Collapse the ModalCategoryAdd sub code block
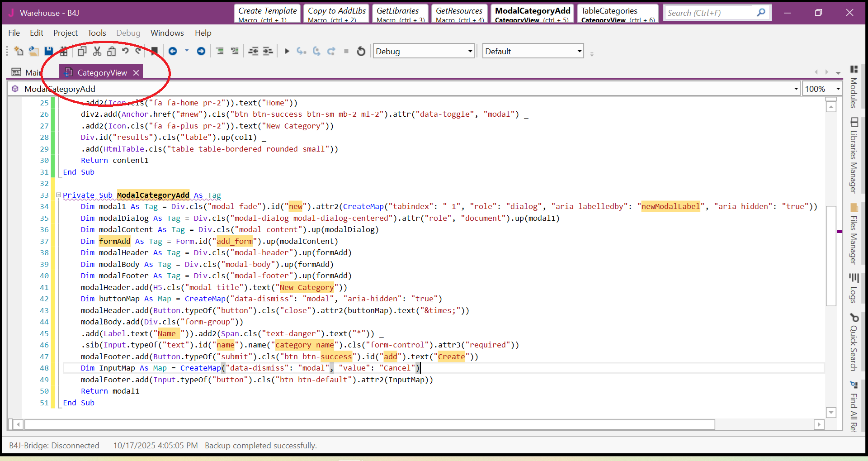 58,195
